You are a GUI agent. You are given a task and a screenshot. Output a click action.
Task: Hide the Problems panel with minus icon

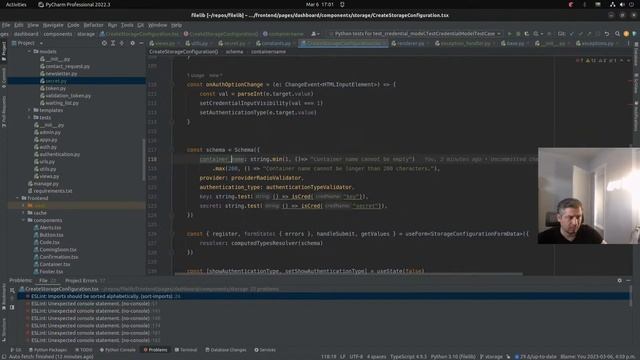point(629,280)
